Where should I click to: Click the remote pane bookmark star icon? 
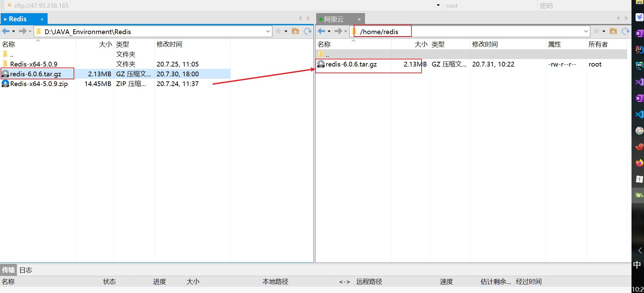(596, 31)
